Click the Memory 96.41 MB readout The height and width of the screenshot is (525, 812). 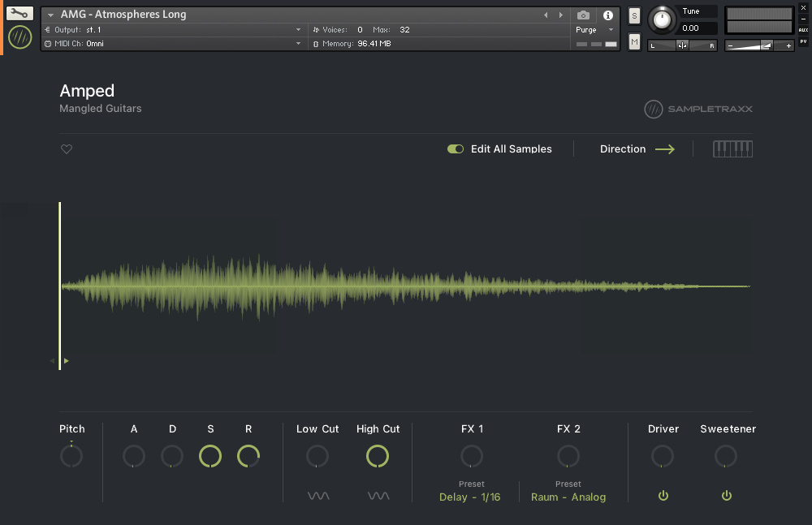coord(352,44)
